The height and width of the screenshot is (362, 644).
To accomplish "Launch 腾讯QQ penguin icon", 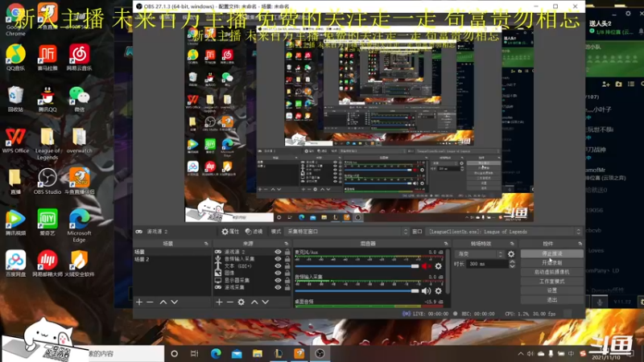I will 47,99.
